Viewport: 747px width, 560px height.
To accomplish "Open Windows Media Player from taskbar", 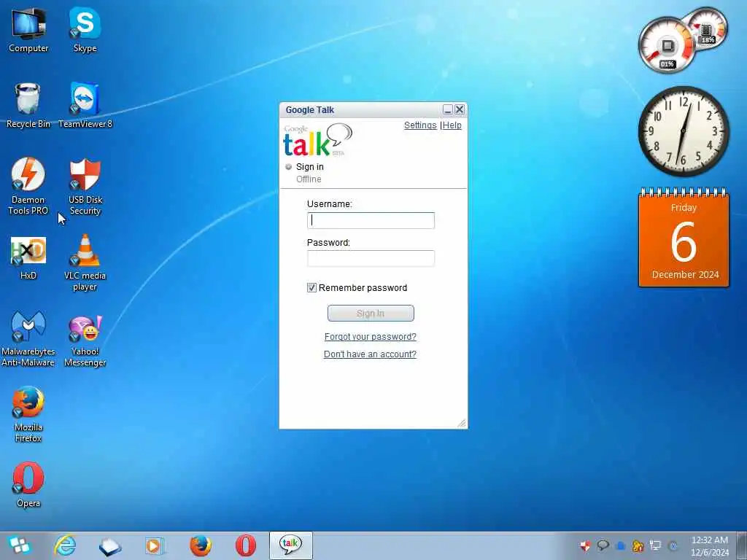I will [x=155, y=545].
